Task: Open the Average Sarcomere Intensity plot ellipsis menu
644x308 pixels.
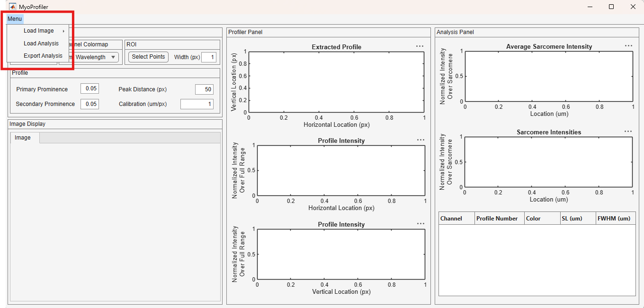Action: (628, 46)
